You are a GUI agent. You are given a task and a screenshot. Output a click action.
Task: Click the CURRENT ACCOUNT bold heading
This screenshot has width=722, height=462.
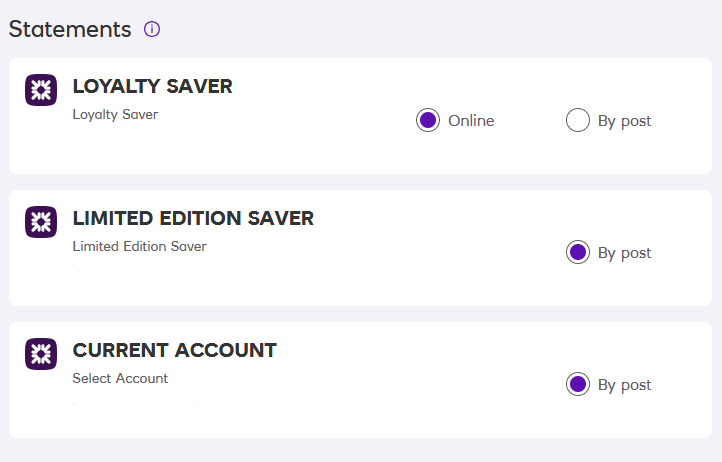[x=174, y=351]
